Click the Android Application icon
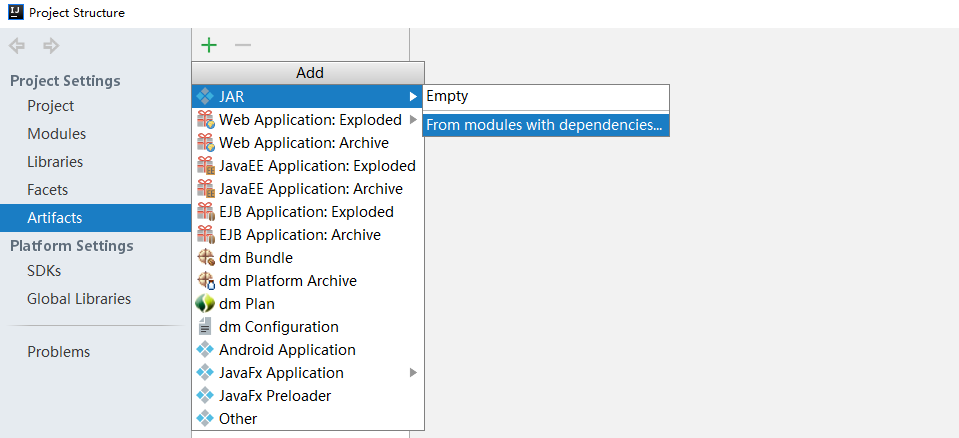This screenshot has width=959, height=438. click(x=205, y=350)
